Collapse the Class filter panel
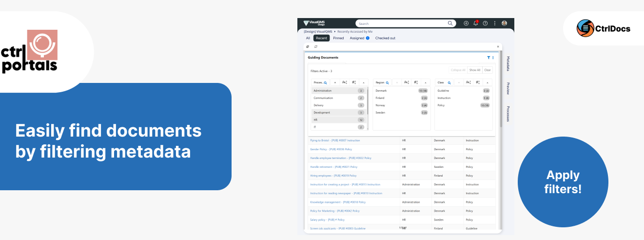 pyautogui.click(x=487, y=83)
